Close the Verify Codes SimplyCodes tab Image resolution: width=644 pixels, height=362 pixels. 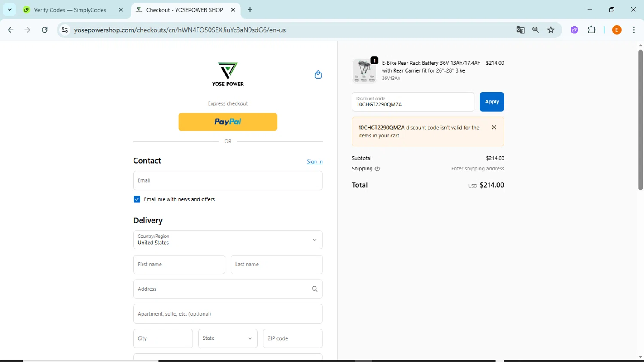click(121, 10)
